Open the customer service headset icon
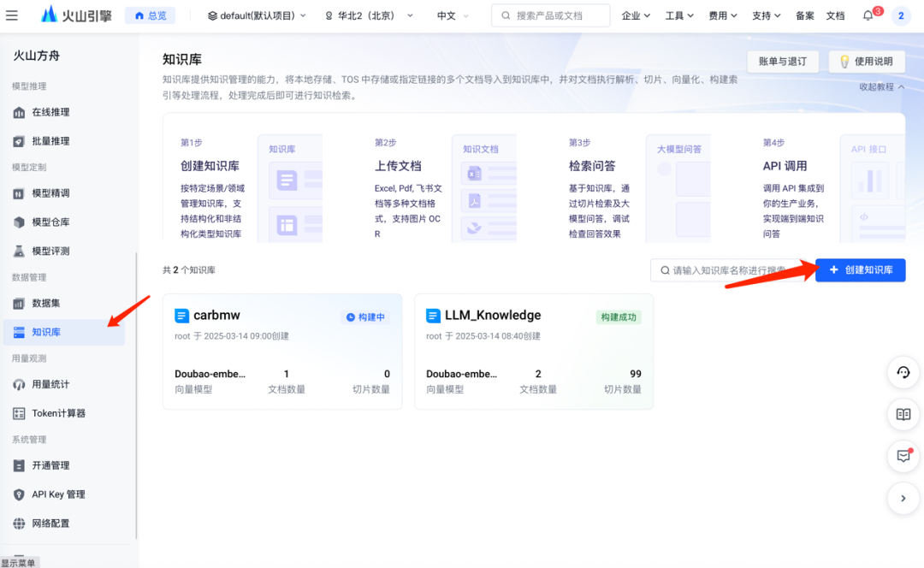Screen dimensions: 924x568 [903, 372]
